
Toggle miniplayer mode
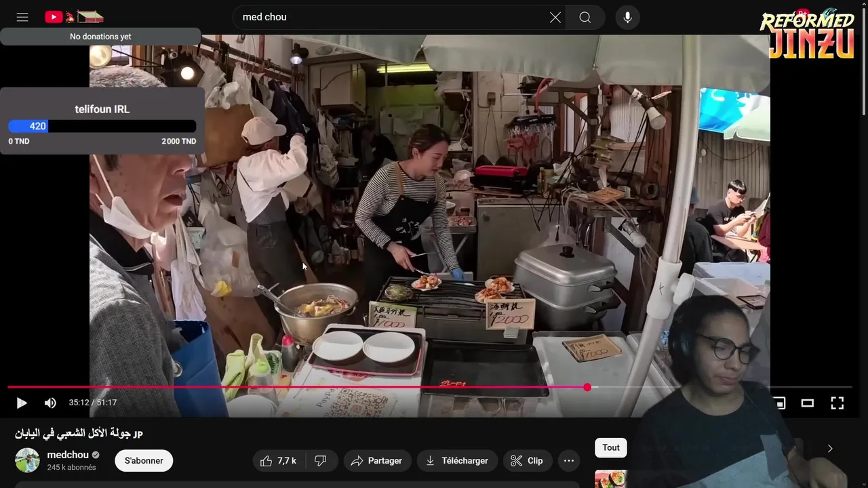pyautogui.click(x=779, y=403)
